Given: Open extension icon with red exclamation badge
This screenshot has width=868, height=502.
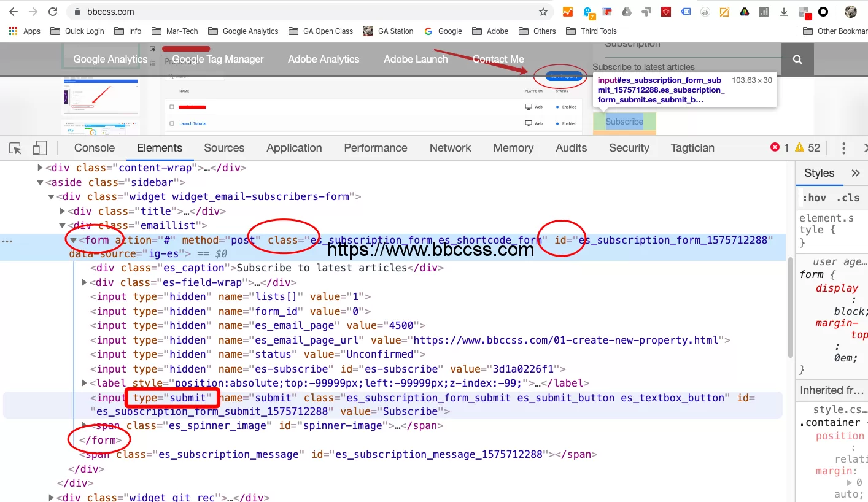Looking at the screenshot, I should (805, 12).
